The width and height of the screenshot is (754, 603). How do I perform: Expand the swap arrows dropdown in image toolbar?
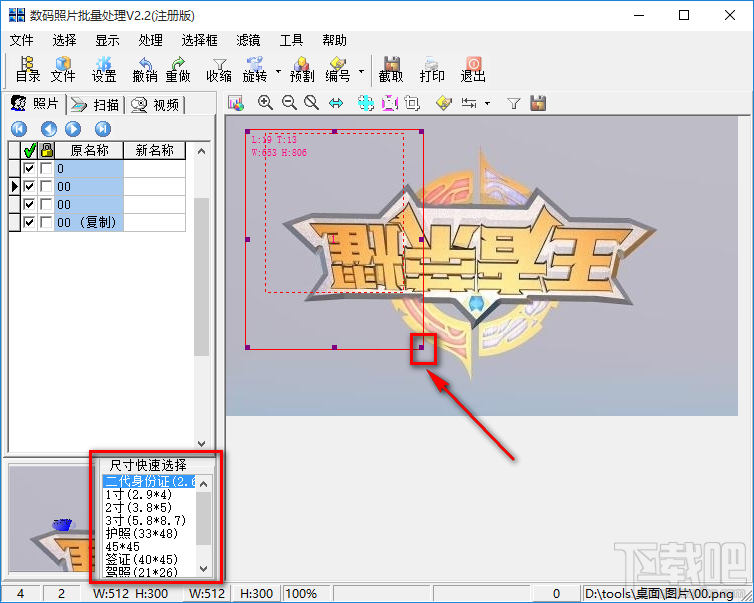tap(487, 103)
